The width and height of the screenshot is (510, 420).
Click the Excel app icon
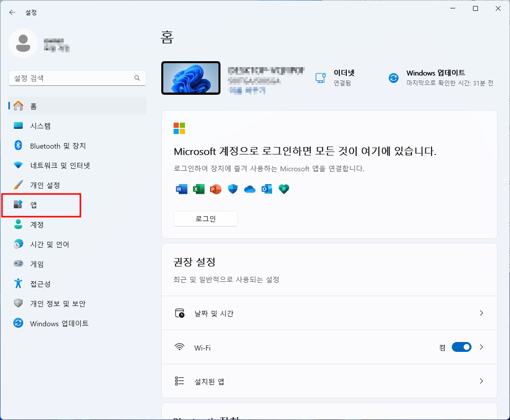tap(199, 189)
